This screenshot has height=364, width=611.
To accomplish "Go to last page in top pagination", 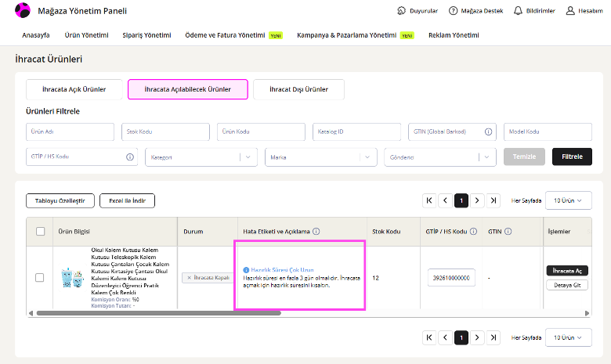I will coord(493,200).
